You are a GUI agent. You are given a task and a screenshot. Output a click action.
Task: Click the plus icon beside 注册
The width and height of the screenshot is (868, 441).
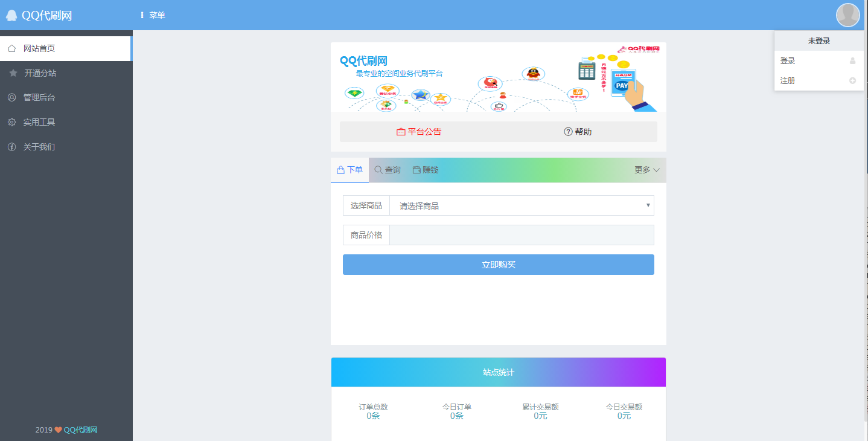(x=852, y=81)
